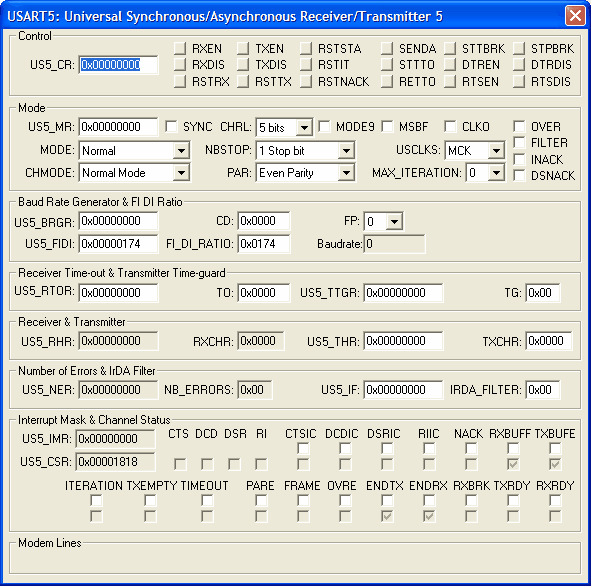Close the USART5 dialog window
591x586 pixels.
point(575,16)
